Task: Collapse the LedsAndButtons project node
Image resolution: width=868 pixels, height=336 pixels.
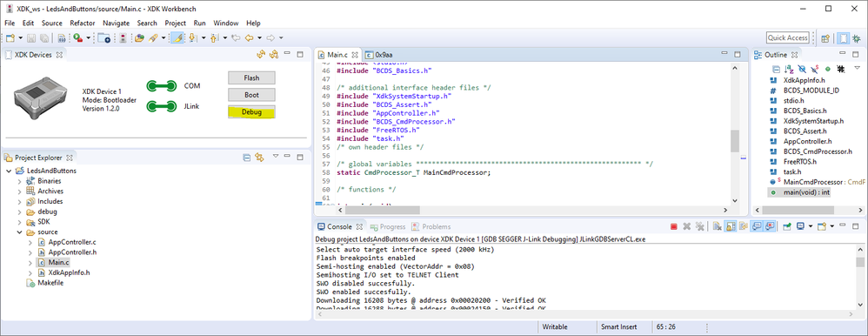Action: click(x=9, y=171)
